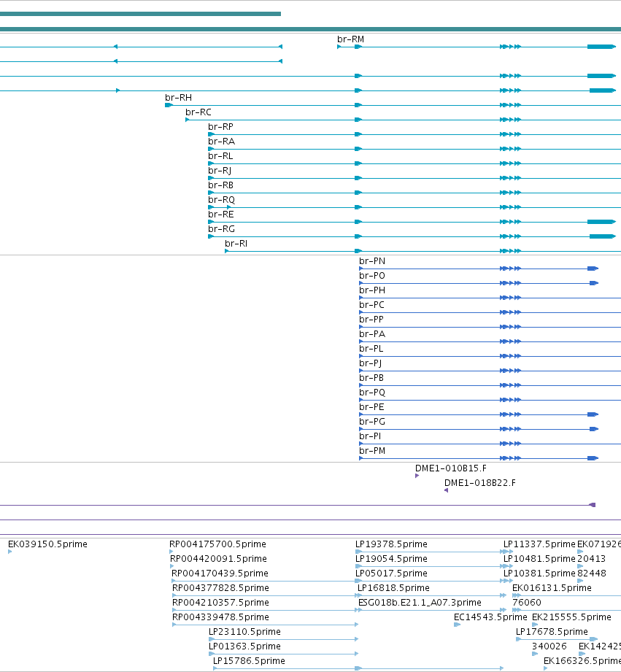Select the 340026 feature label
Viewport: 621px width, 672px height.
[x=549, y=646]
